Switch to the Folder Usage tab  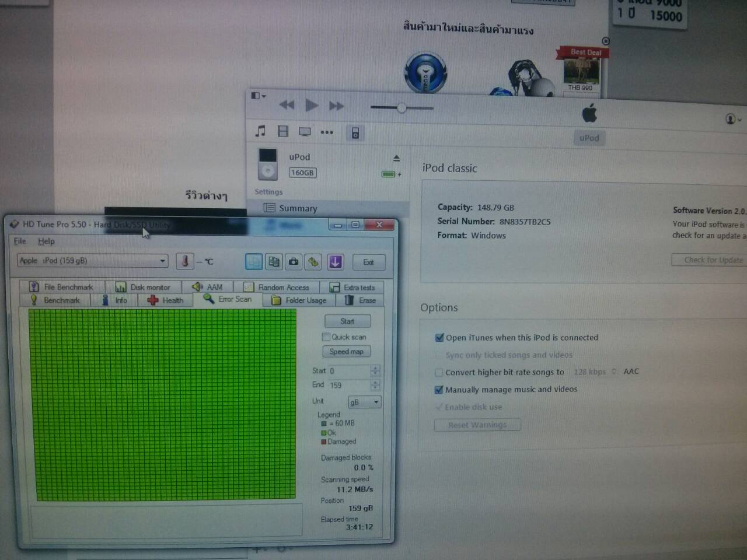(299, 300)
